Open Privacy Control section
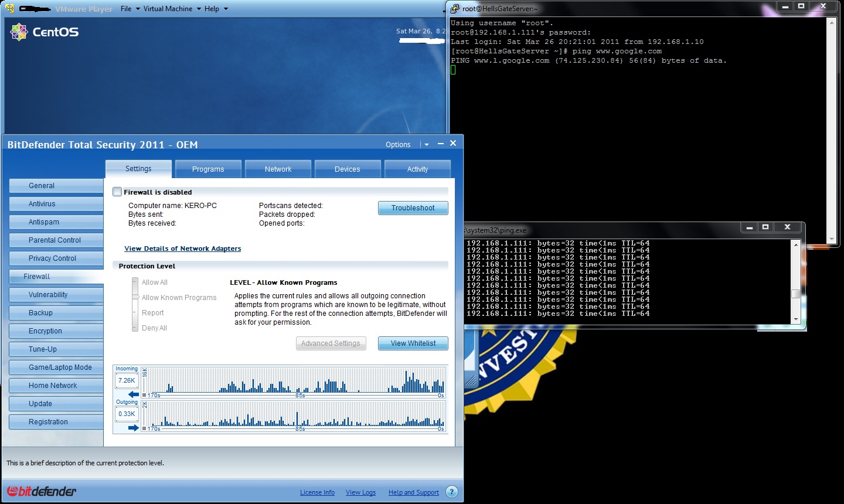 coord(56,258)
